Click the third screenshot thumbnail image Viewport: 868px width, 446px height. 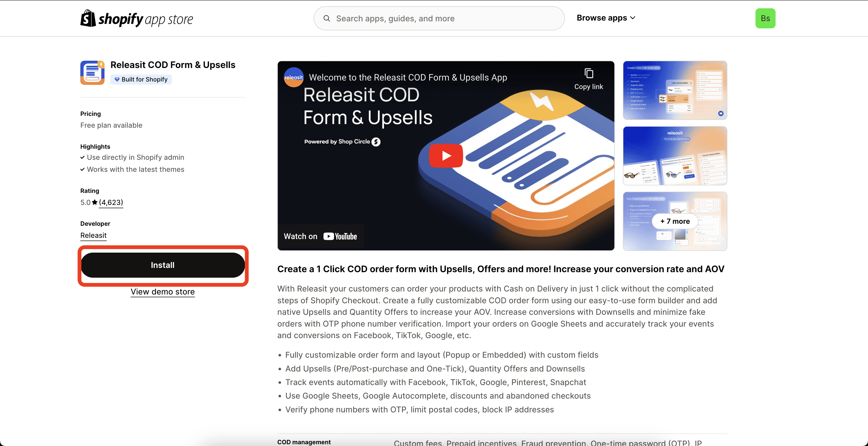point(675,221)
